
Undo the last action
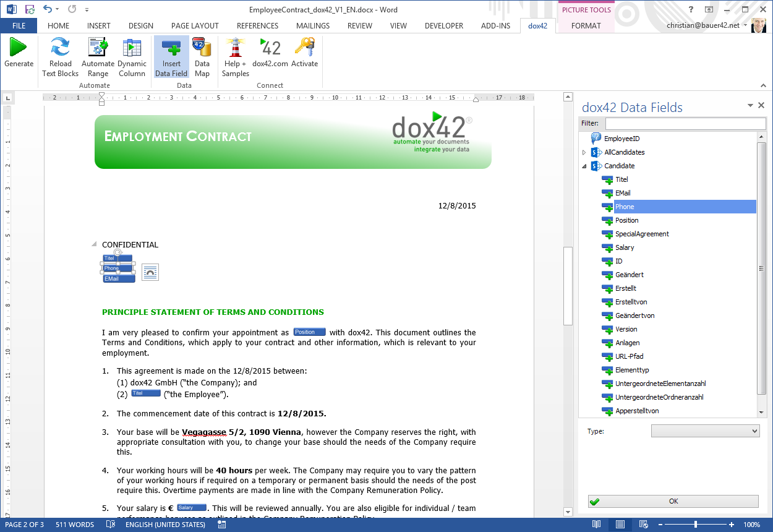point(48,9)
